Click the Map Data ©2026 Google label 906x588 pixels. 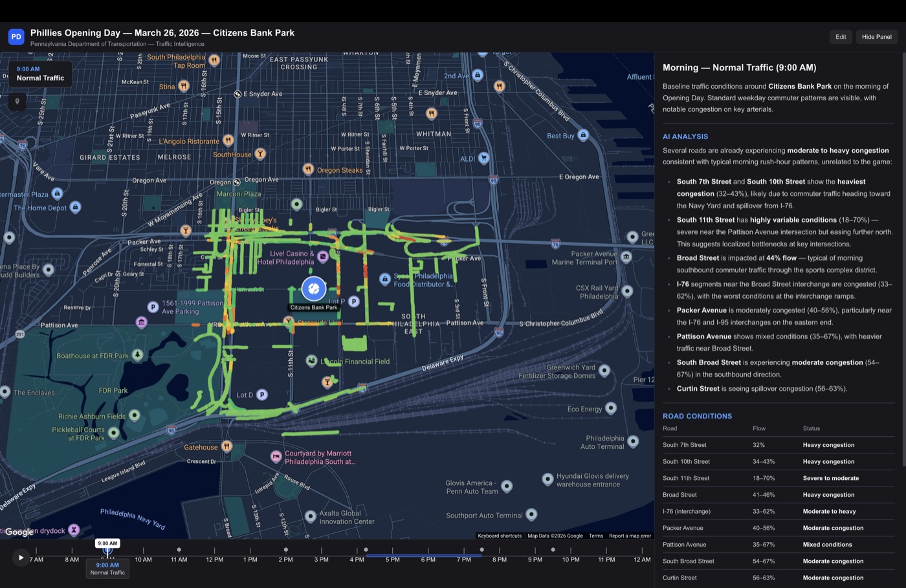pos(555,536)
